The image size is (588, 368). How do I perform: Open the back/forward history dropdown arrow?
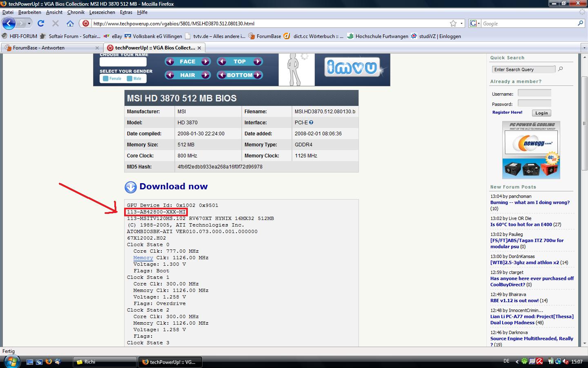click(29, 23)
